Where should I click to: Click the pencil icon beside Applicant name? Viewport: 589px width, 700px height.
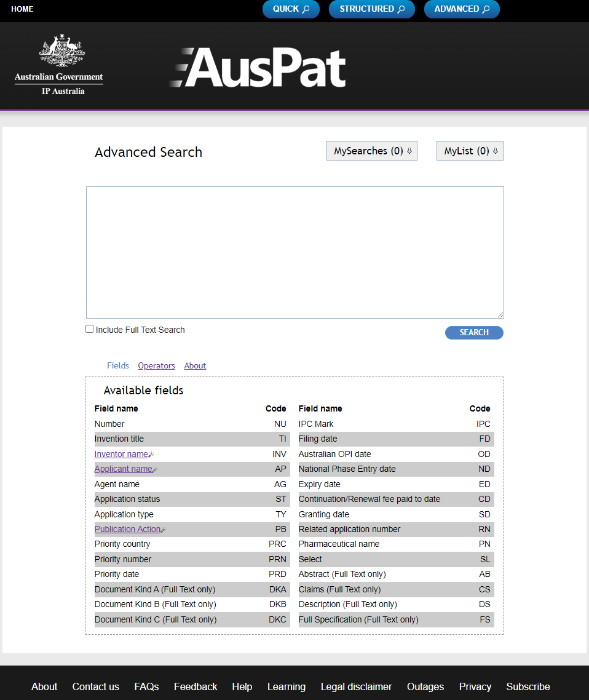(x=155, y=470)
